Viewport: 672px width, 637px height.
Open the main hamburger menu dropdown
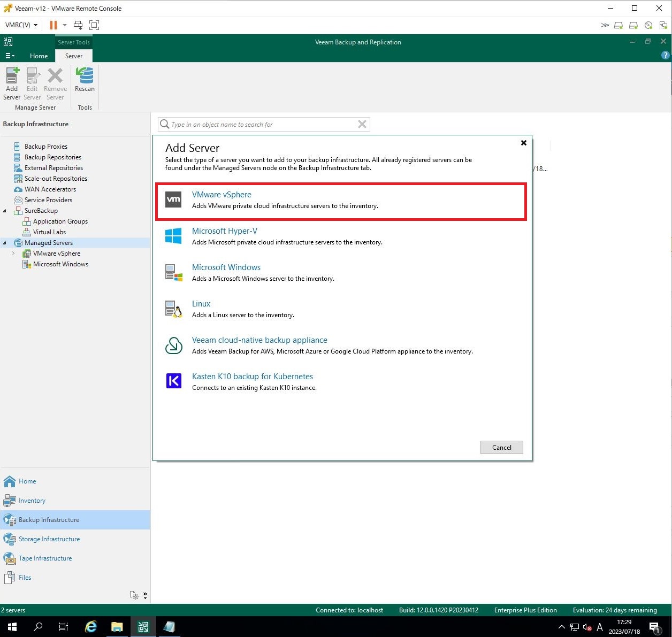pos(10,56)
